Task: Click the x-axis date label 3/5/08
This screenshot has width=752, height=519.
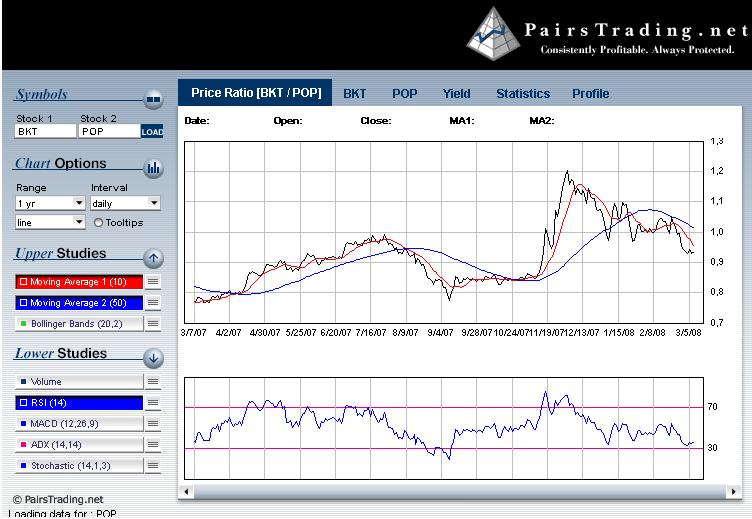Action: 688,332
